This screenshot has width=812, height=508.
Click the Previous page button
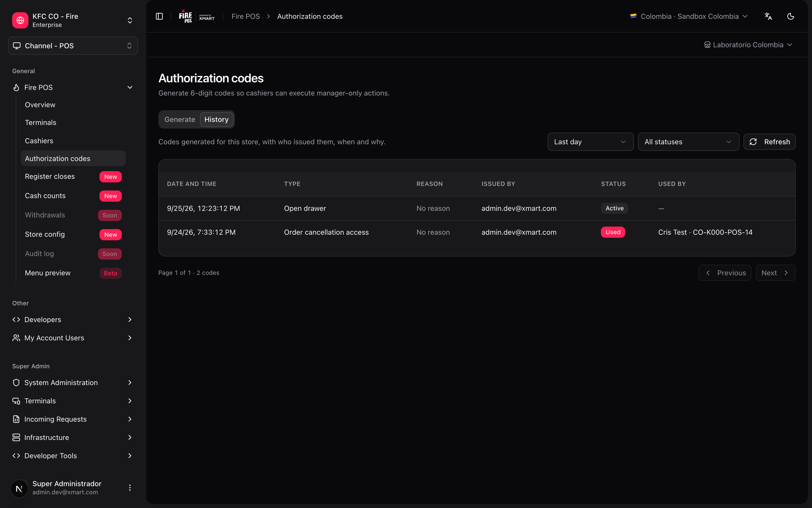point(725,273)
